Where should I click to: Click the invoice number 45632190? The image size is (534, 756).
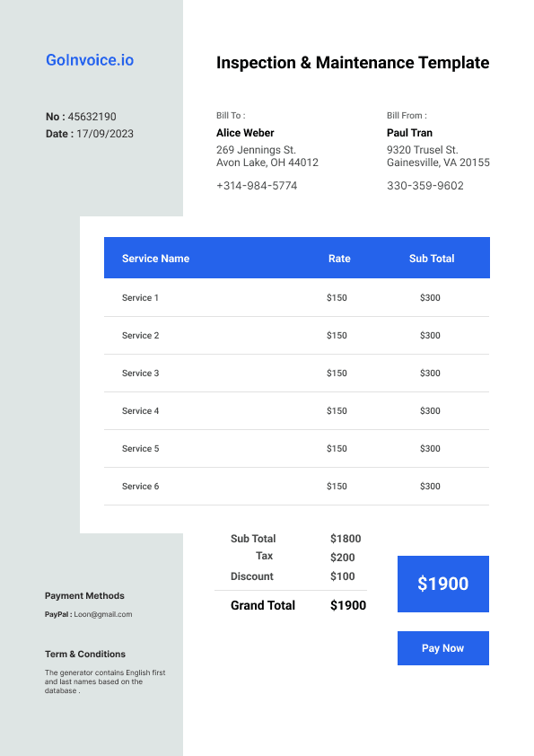[x=92, y=117]
